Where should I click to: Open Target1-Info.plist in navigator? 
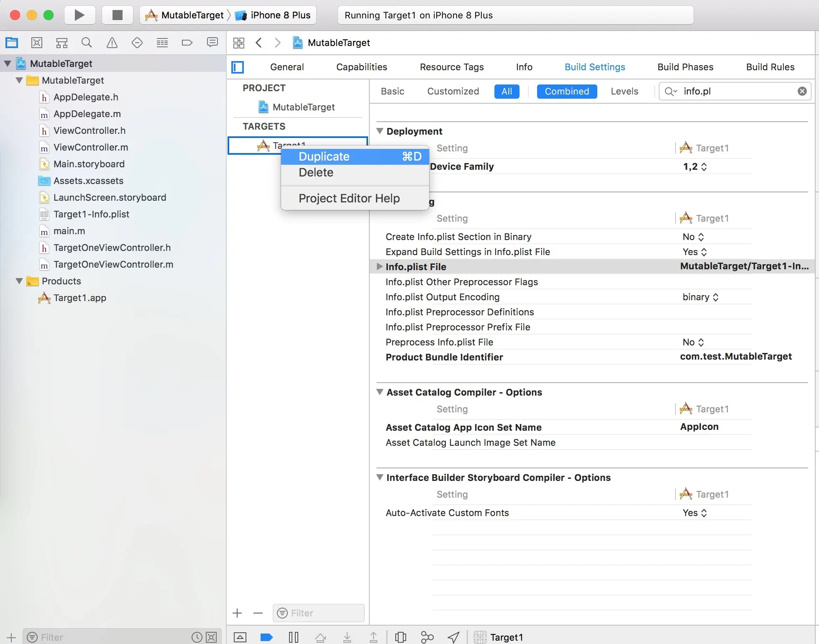coord(91,214)
